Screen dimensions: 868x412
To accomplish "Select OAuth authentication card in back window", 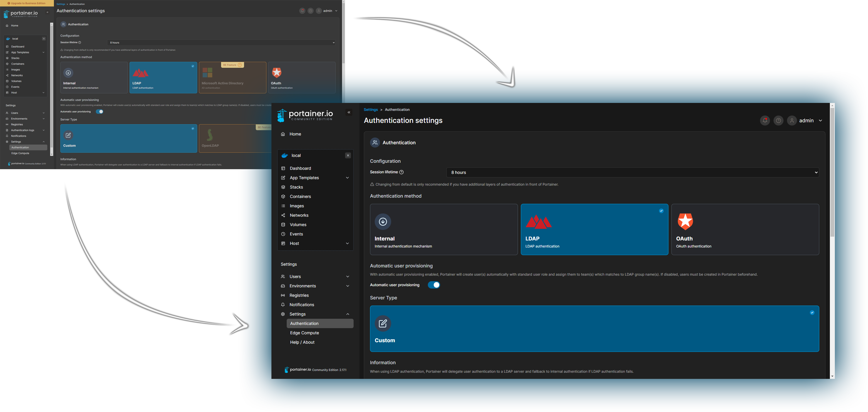I will coord(302,77).
